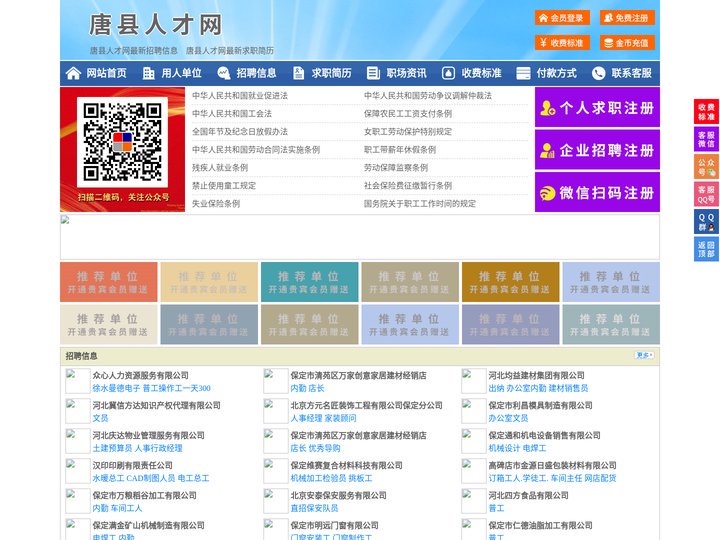Open 劳动保障监察条例 link
The width and height of the screenshot is (720, 540).
[x=396, y=168]
